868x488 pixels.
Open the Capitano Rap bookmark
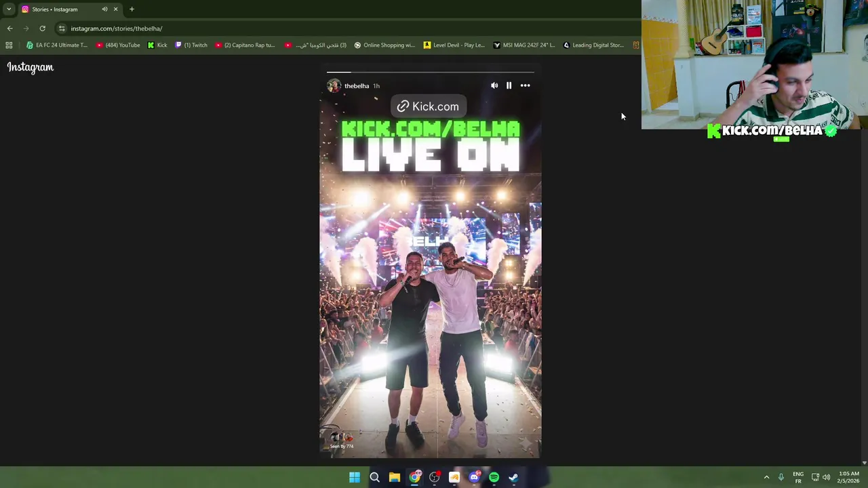click(x=245, y=45)
